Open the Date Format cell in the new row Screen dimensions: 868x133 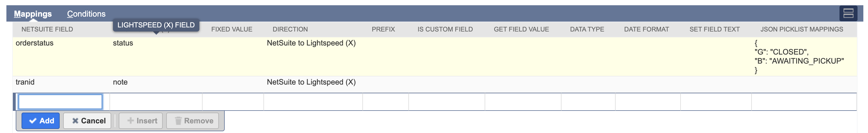pos(647,101)
